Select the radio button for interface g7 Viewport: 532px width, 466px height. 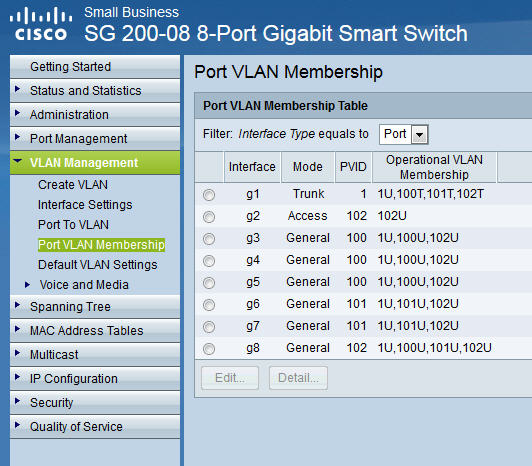209,327
